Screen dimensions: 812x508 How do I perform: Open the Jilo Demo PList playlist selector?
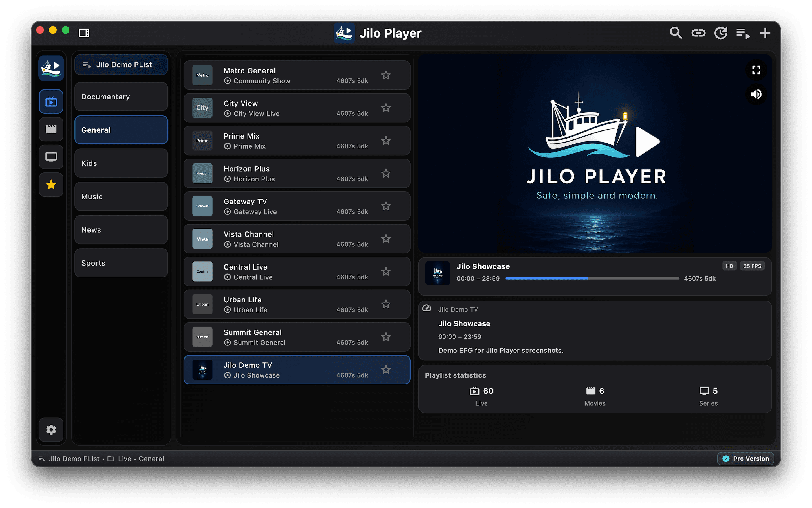(121, 65)
